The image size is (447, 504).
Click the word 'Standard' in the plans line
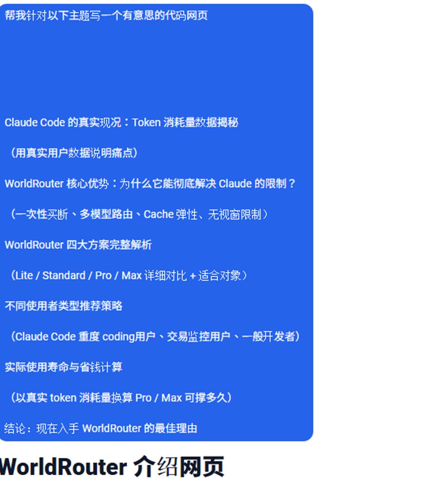pyautogui.click(x=64, y=275)
